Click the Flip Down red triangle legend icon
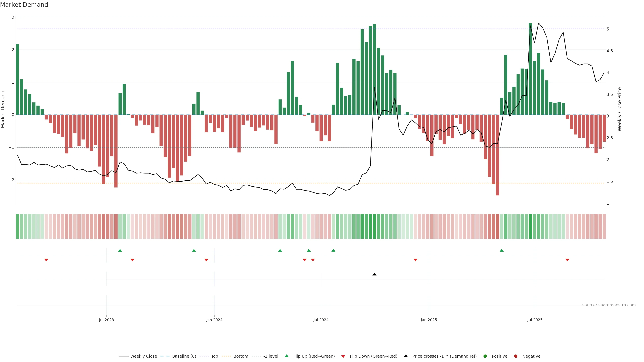This screenshot has width=644, height=362. tap(343, 356)
